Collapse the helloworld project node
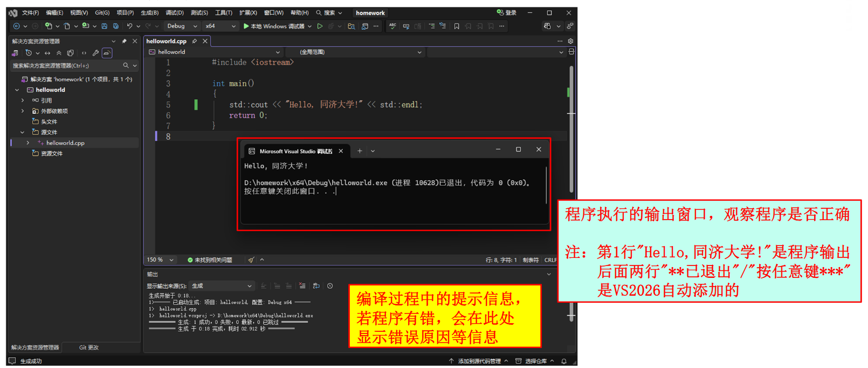868x368 pixels. click(x=17, y=90)
